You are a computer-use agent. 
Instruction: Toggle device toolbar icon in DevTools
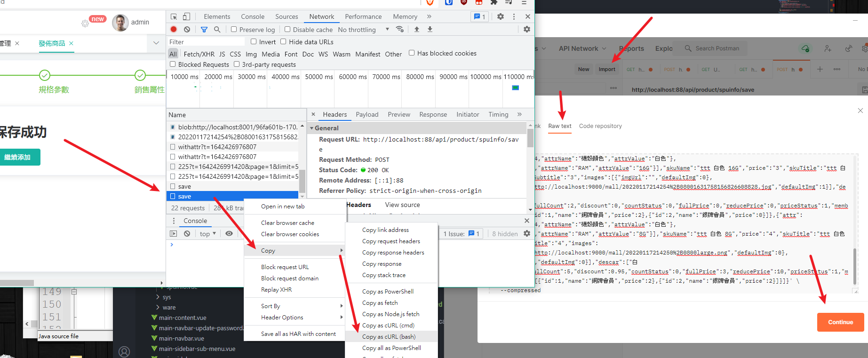coord(186,16)
